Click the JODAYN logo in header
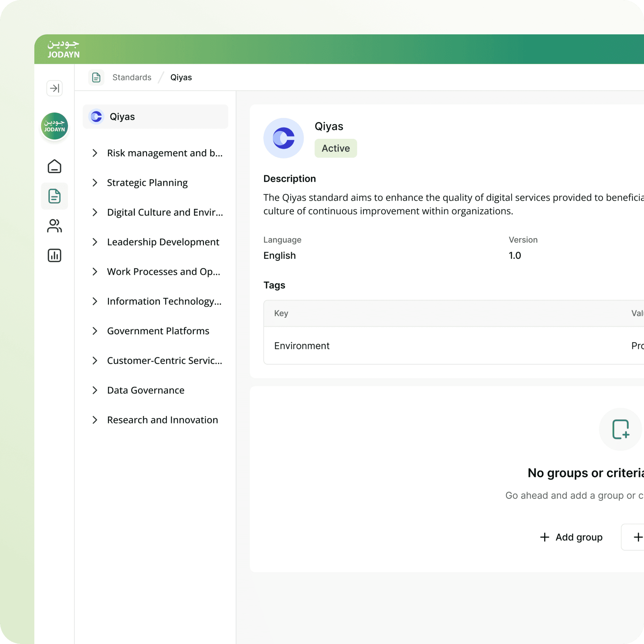The image size is (644, 644). click(x=63, y=49)
